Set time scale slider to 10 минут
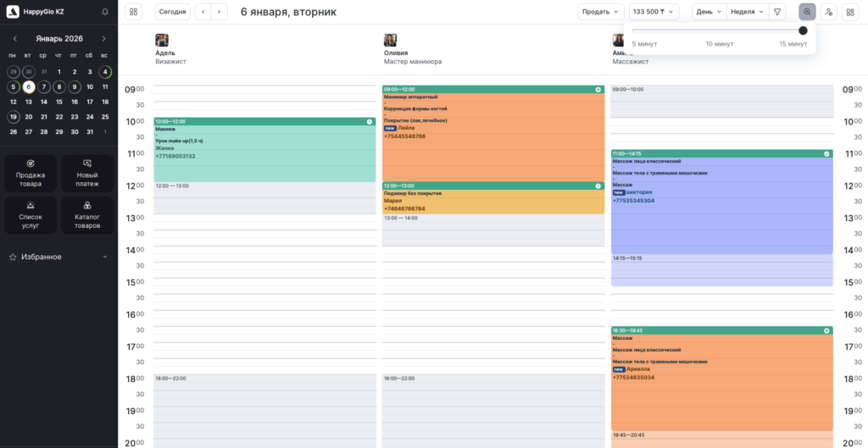868x448 pixels. point(719,30)
